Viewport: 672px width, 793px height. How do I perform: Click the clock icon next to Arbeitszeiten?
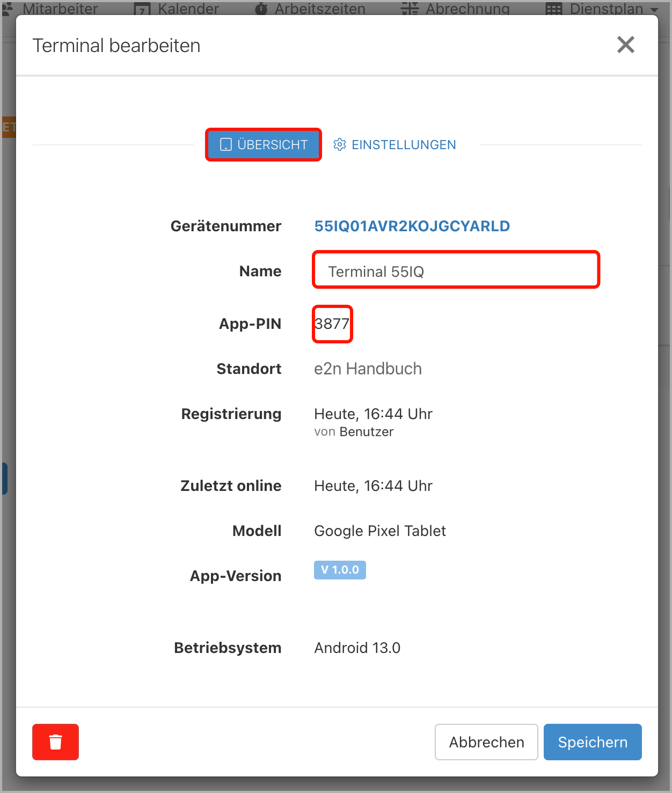click(x=261, y=9)
